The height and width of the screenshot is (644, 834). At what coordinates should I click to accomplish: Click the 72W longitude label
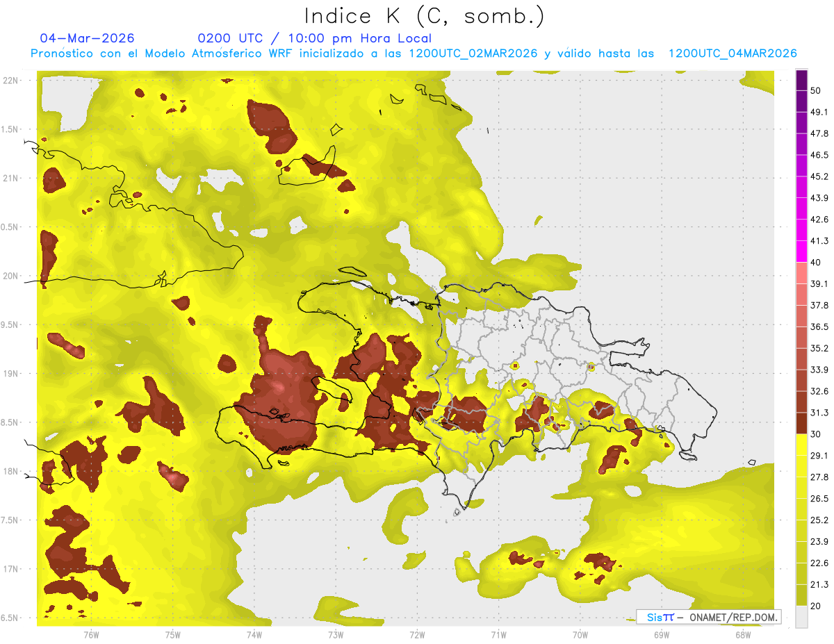coord(417,634)
